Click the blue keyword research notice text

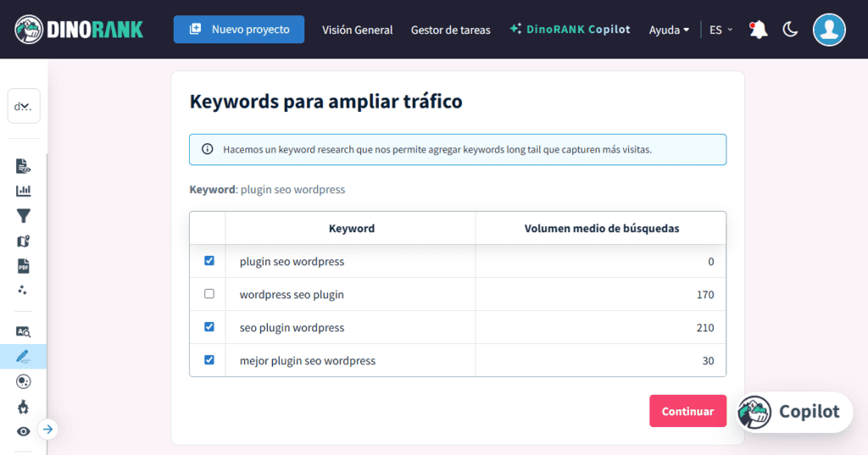437,149
